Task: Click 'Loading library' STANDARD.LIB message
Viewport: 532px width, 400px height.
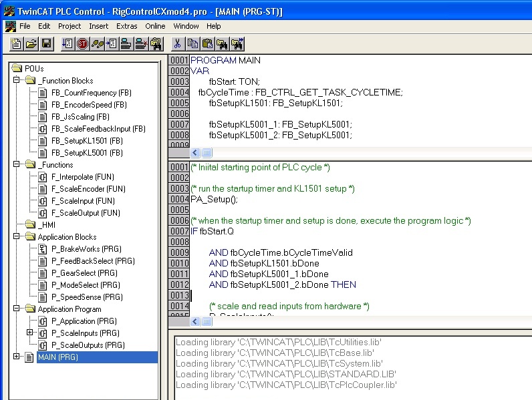Action: click(286, 374)
